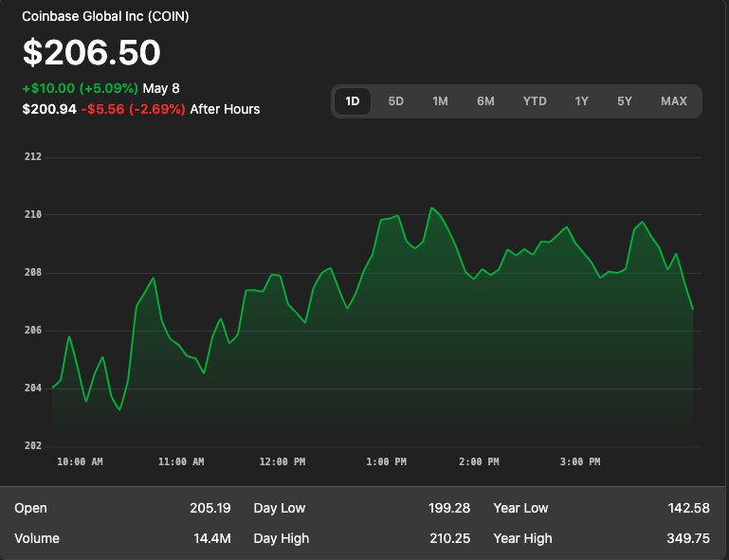Click the Day Low label
The width and height of the screenshot is (729, 560).
(280, 508)
